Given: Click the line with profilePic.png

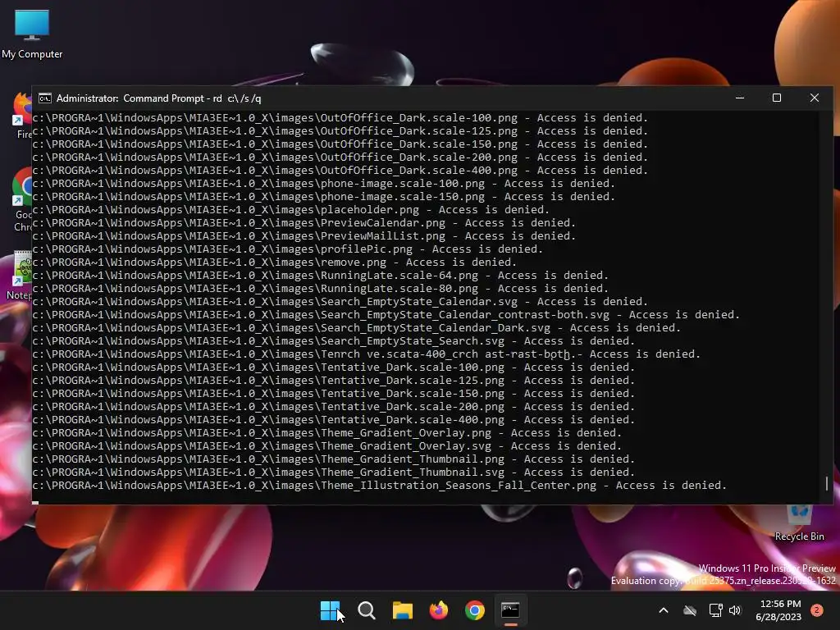Looking at the screenshot, I should click(287, 249).
